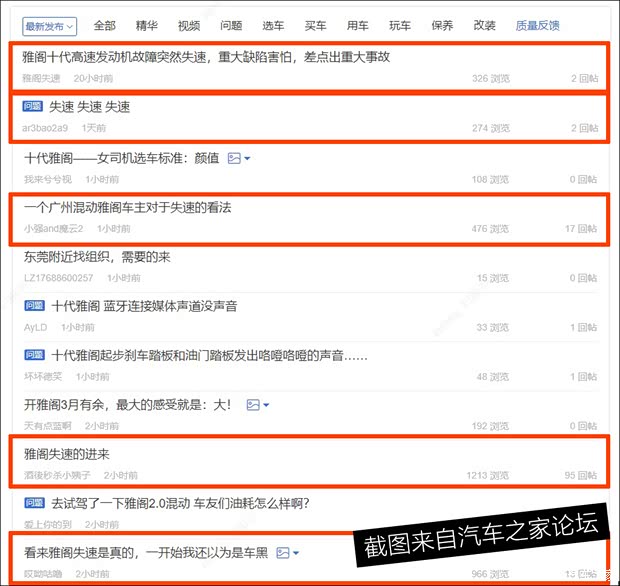Click 问题 tag beside 起步刹车踏板 post
The height and width of the screenshot is (586, 620).
click(x=34, y=355)
